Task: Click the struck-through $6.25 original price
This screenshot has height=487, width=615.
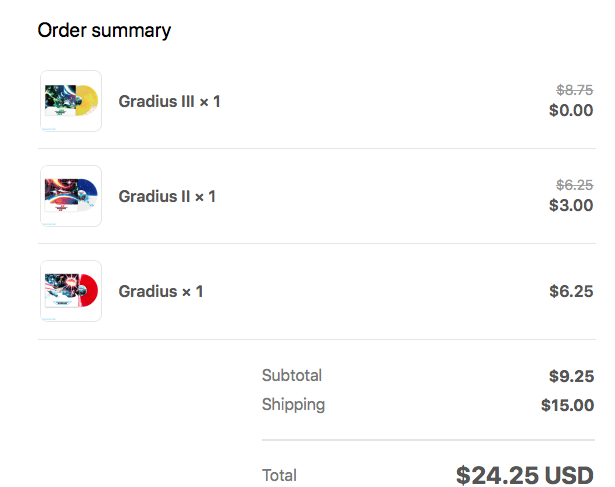Action: click(574, 185)
